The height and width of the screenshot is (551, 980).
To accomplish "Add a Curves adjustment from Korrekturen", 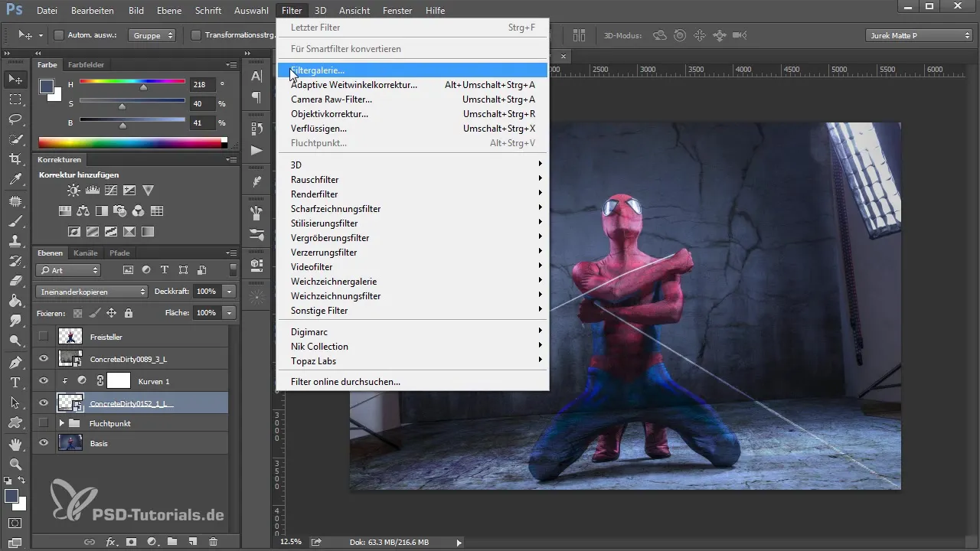I will (x=111, y=190).
